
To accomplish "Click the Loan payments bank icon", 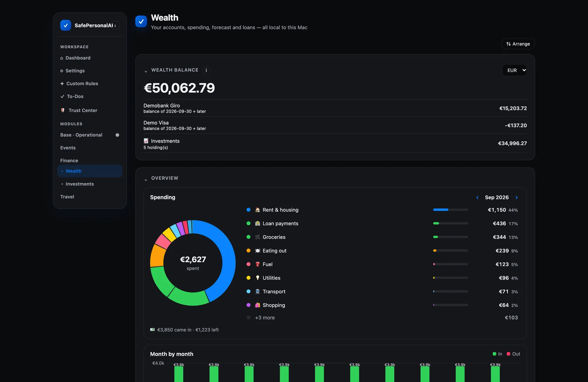I will tap(257, 224).
